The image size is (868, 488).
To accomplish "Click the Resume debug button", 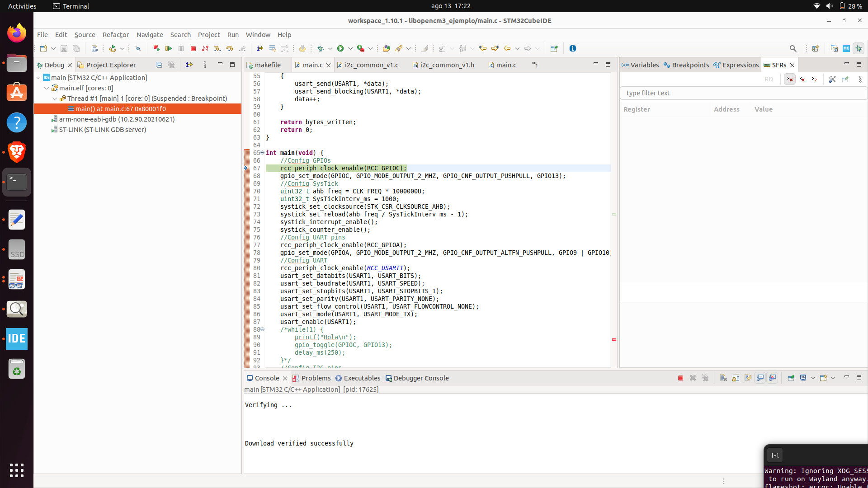I will pyautogui.click(x=169, y=48).
